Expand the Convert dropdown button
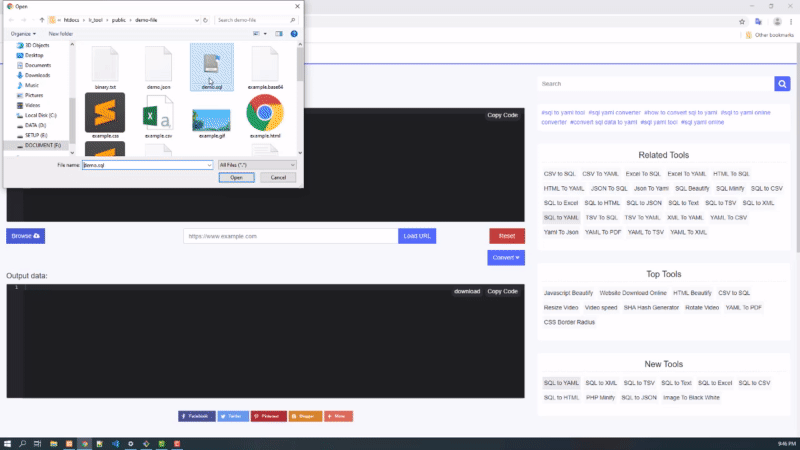Screen dimensions: 800x450 [x=506, y=258]
